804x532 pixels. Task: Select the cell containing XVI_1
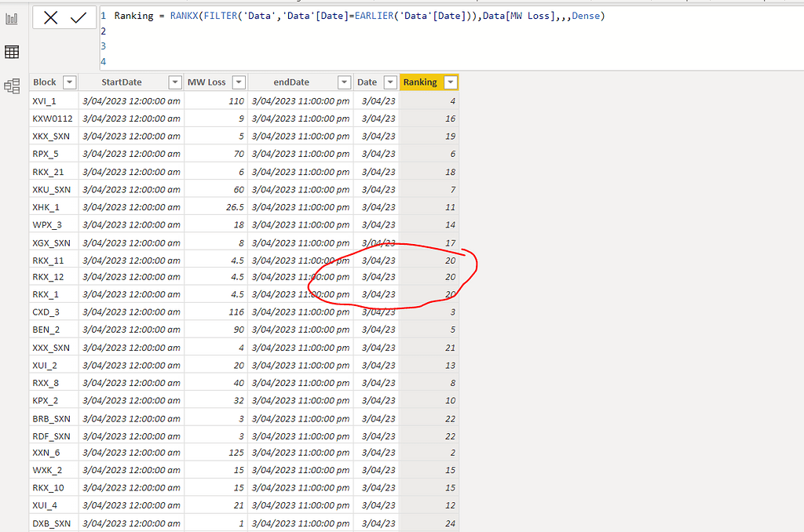46,100
